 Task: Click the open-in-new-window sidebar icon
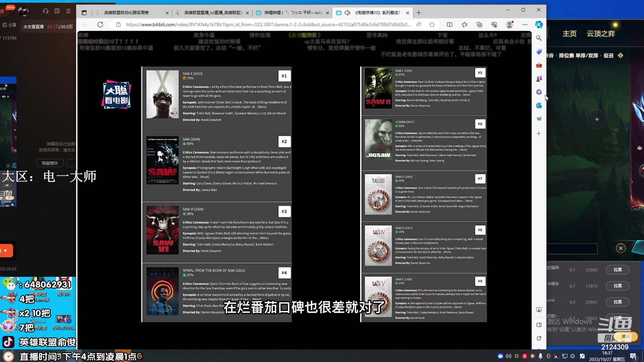pos(539,338)
